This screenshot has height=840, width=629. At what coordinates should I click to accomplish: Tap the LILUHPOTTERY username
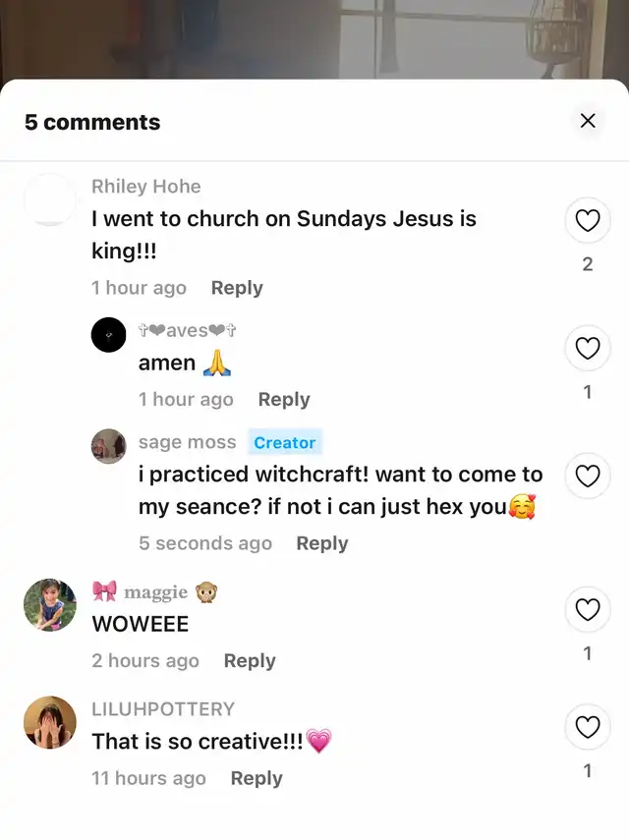click(163, 708)
